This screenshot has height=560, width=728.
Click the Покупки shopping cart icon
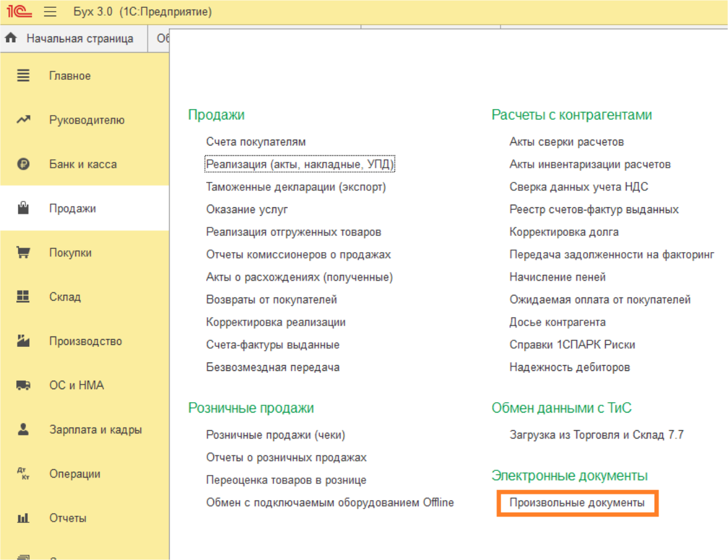tap(23, 253)
